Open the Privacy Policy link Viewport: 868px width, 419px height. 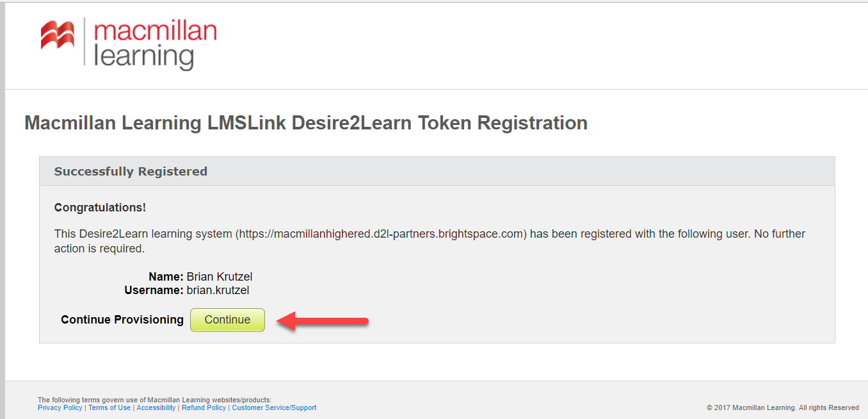(60, 407)
